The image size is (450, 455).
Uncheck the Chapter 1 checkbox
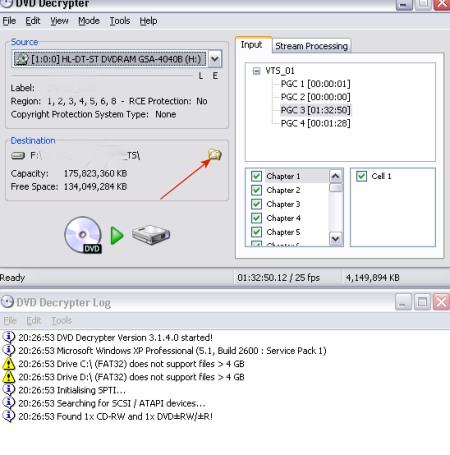(256, 176)
